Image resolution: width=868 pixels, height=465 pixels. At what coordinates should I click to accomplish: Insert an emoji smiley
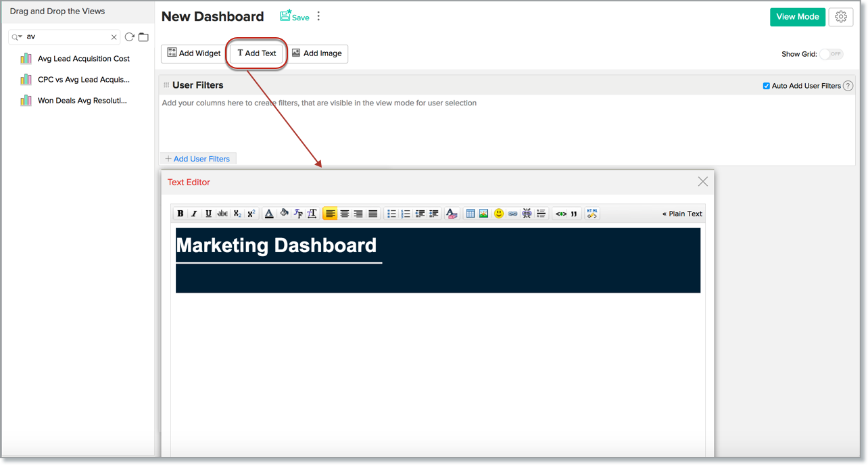click(x=498, y=213)
